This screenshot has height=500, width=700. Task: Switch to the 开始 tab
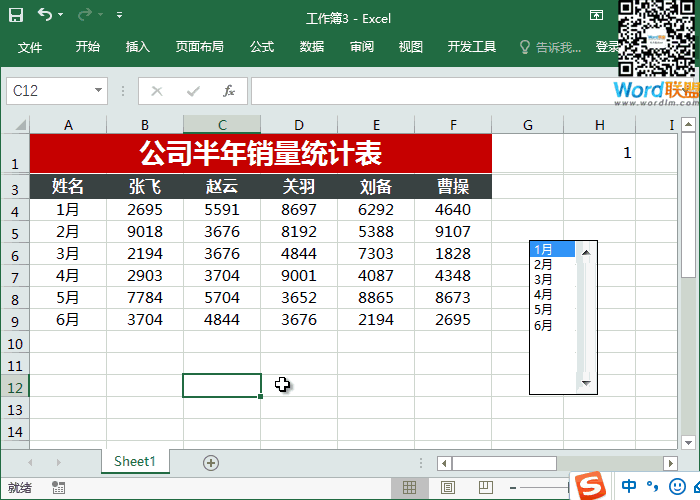click(x=88, y=46)
